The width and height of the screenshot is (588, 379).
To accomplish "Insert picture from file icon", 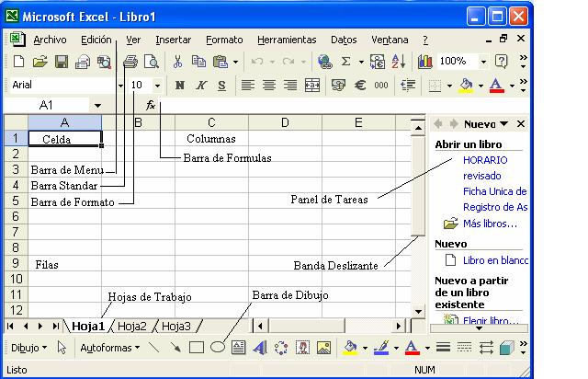I will (x=323, y=348).
